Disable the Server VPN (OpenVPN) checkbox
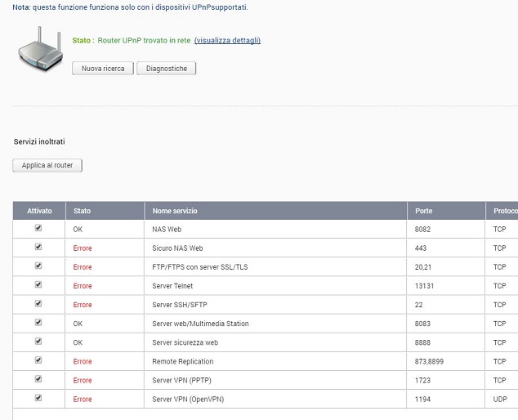Screen dimensions: 518x420 pos(38,398)
